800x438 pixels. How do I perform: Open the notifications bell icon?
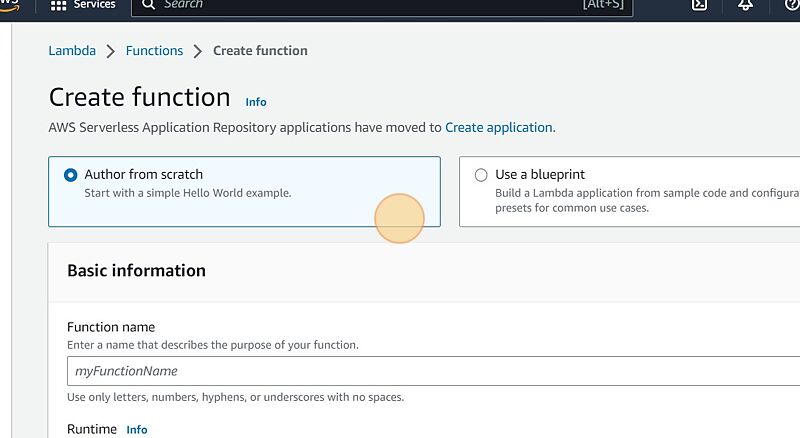coord(745,5)
